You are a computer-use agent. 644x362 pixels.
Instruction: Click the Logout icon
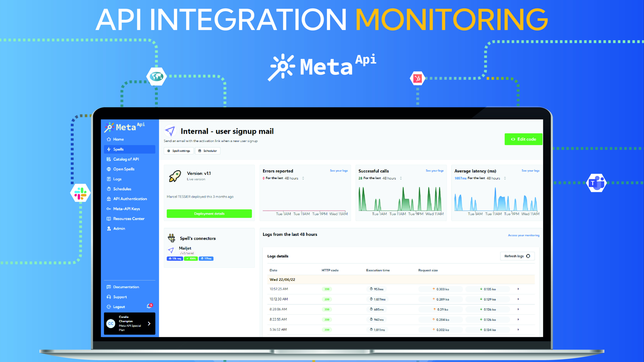click(x=109, y=307)
